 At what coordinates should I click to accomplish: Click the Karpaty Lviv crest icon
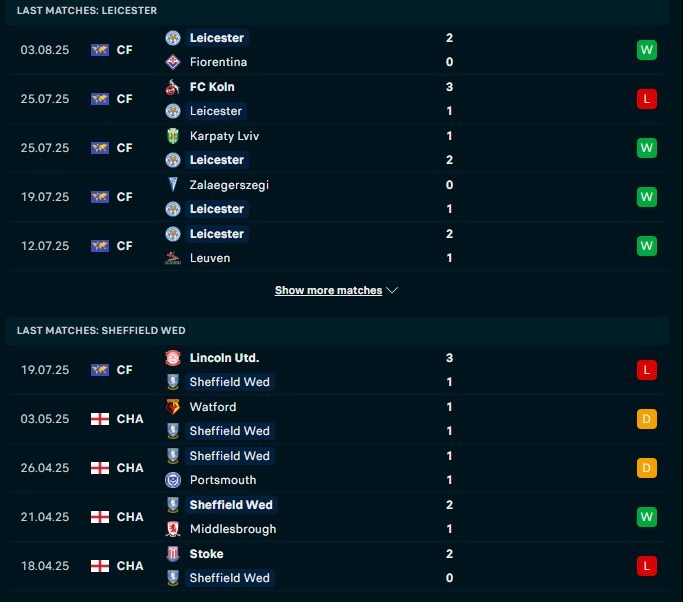[173, 136]
